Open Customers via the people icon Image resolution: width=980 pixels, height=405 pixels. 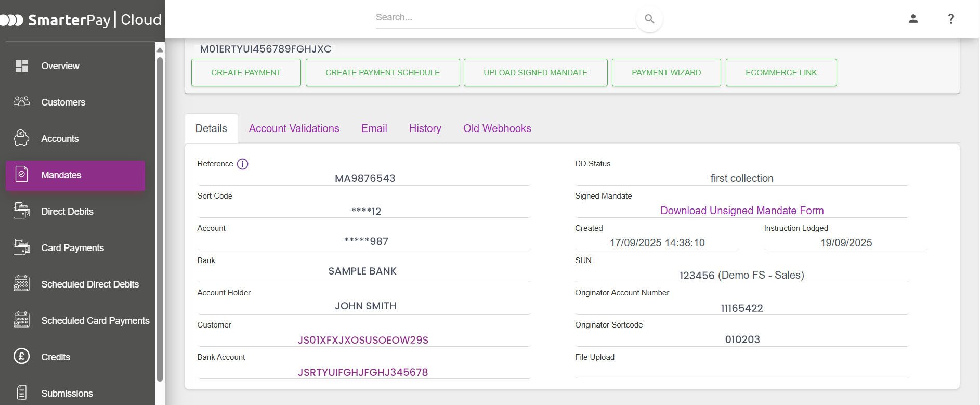21,102
